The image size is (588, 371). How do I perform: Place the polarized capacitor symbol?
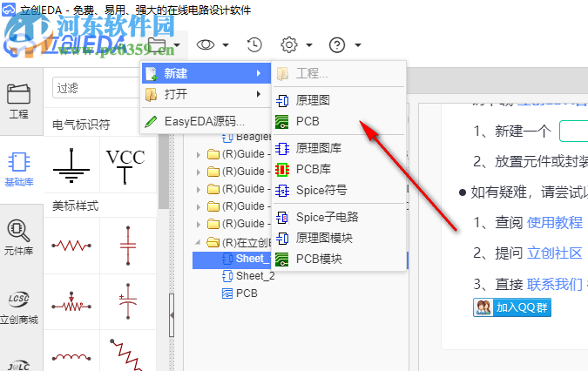(128, 302)
